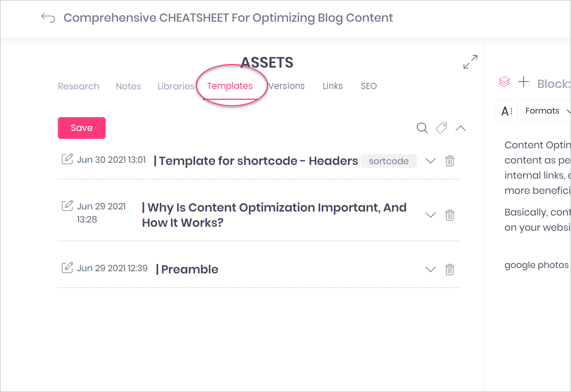The height and width of the screenshot is (392, 571).
Task: Click the expand Assets panel arrows icon
Action: (x=470, y=62)
